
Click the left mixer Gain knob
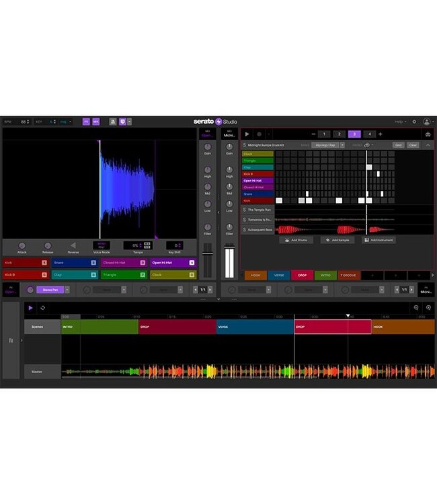click(x=208, y=147)
